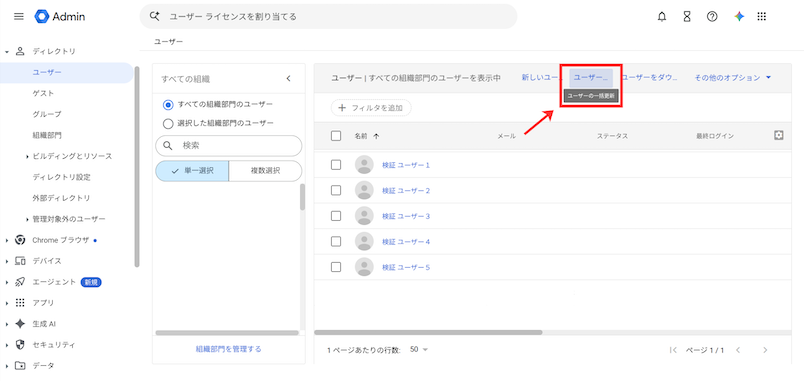Click the セキュリティ shield icon

[21, 345]
